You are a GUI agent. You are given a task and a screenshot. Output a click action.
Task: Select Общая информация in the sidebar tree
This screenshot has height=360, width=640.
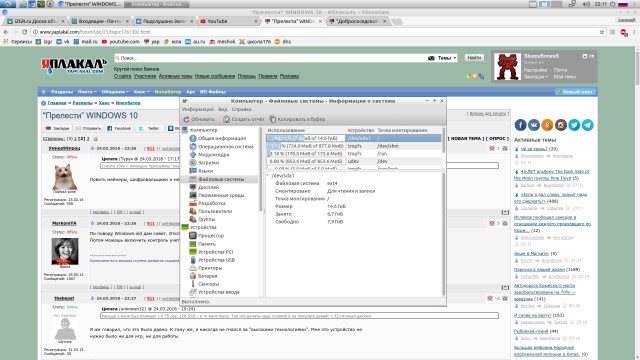(222, 138)
